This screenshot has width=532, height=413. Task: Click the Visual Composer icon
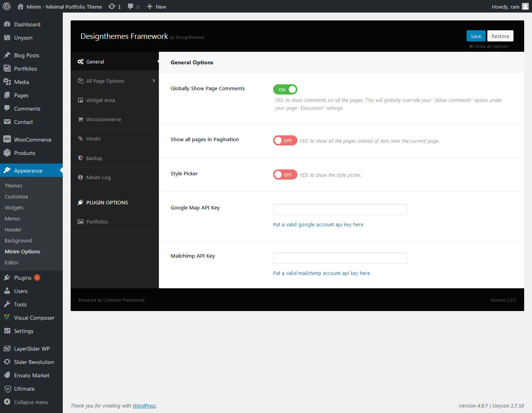coord(7,317)
